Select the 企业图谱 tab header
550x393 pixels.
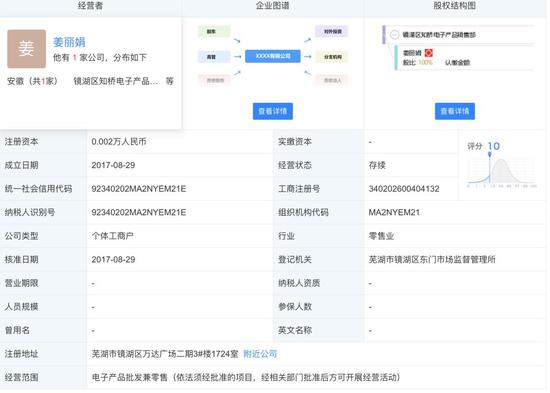[273, 6]
